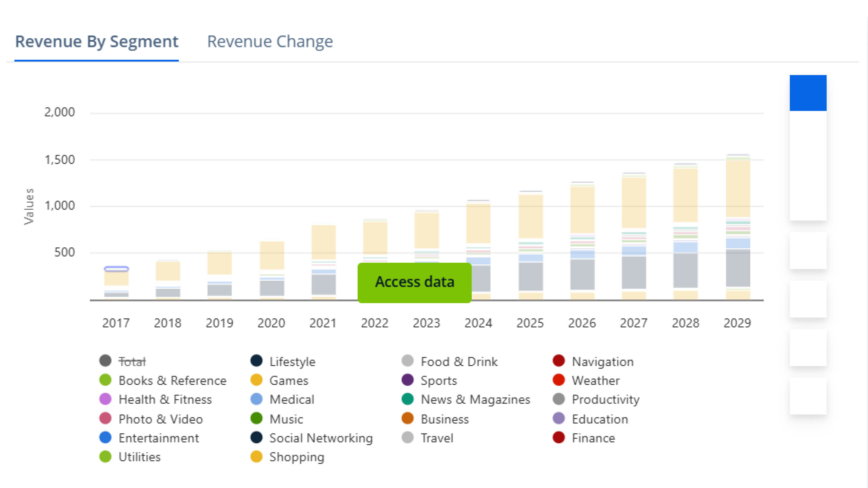Image resolution: width=868 pixels, height=488 pixels.
Task: Toggle Games series in the legend
Action: point(289,381)
